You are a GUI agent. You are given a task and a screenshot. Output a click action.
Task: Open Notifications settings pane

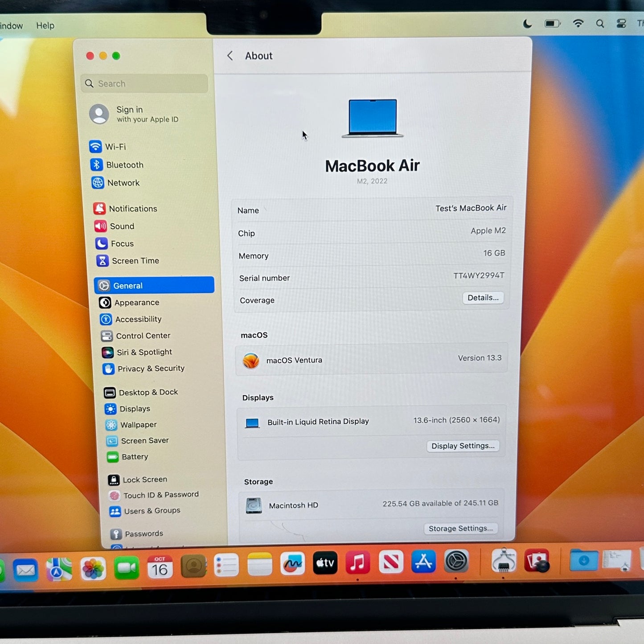pos(132,209)
